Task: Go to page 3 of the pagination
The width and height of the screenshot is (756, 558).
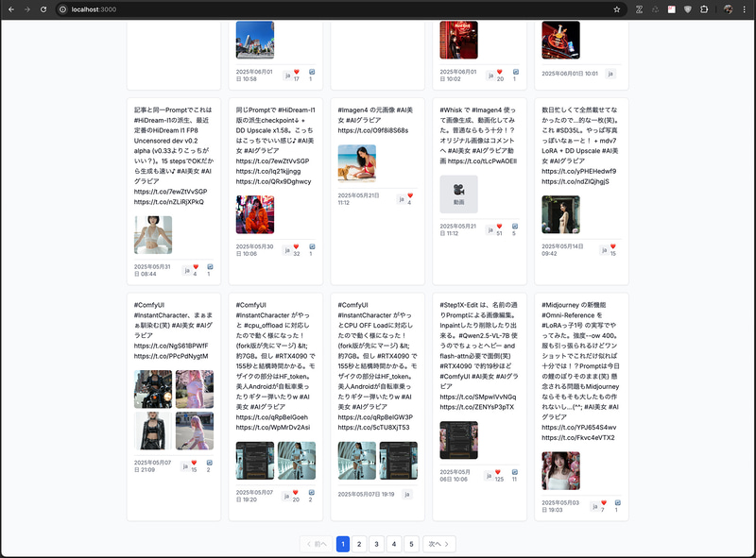Action: [376, 544]
